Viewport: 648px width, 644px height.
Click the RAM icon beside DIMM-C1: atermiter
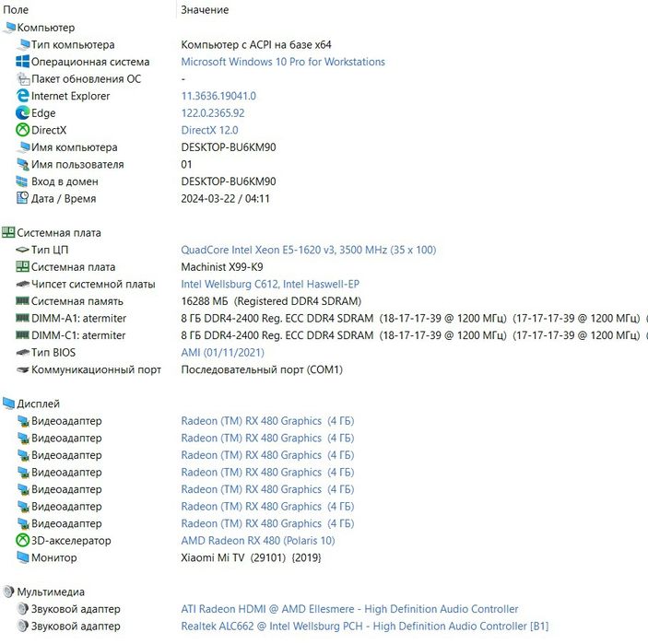coord(22,335)
